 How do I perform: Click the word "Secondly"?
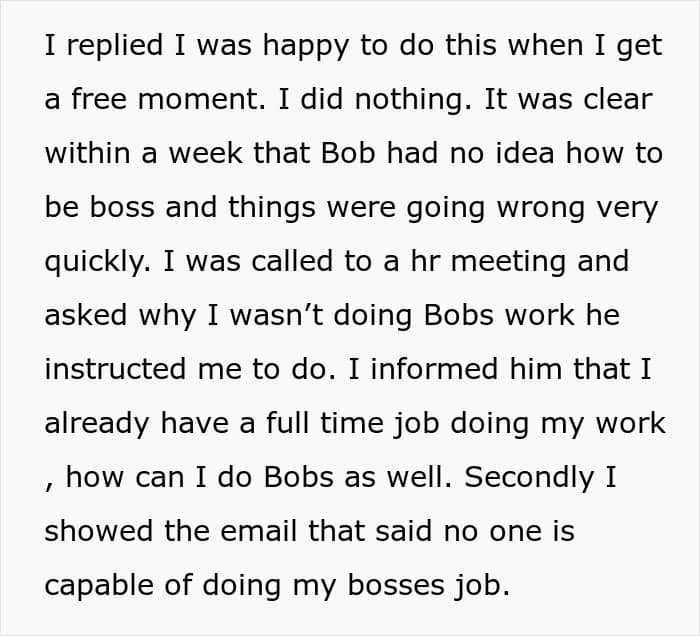pos(529,478)
